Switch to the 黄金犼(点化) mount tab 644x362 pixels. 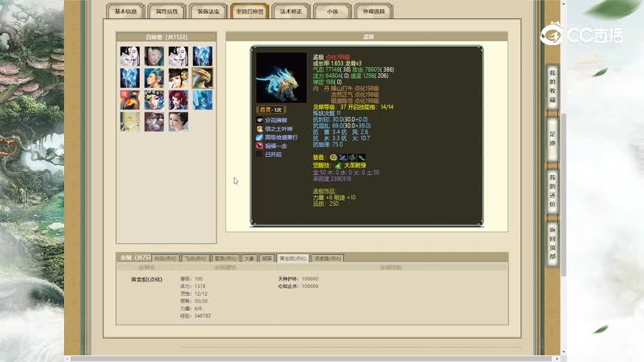click(x=293, y=258)
